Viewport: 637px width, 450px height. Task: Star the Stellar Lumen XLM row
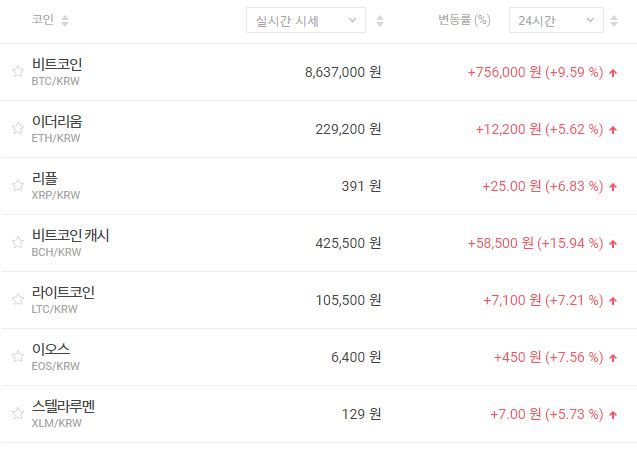pyautogui.click(x=17, y=414)
